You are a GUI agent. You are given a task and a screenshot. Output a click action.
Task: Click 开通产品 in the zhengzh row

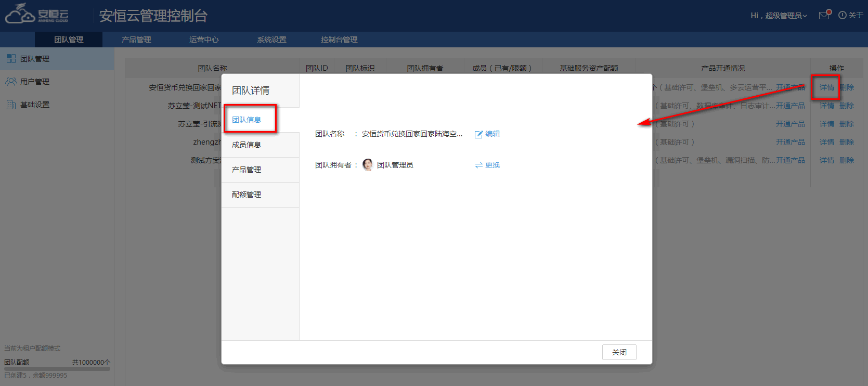[791, 142]
